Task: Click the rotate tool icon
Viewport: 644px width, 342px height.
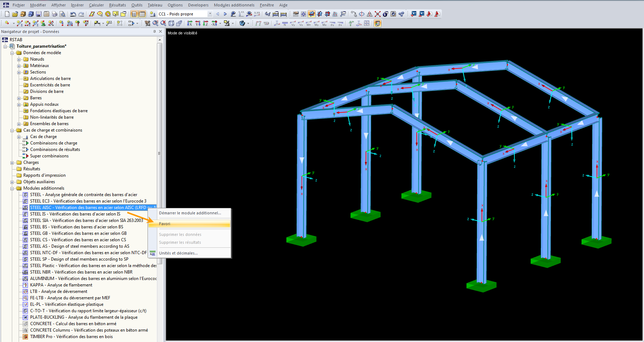Action: pos(361,14)
